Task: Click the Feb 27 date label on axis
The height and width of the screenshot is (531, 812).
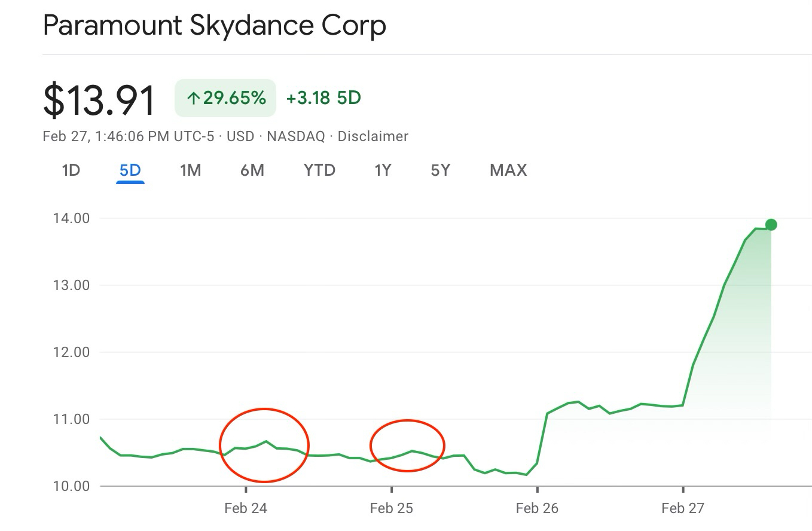Action: point(682,508)
